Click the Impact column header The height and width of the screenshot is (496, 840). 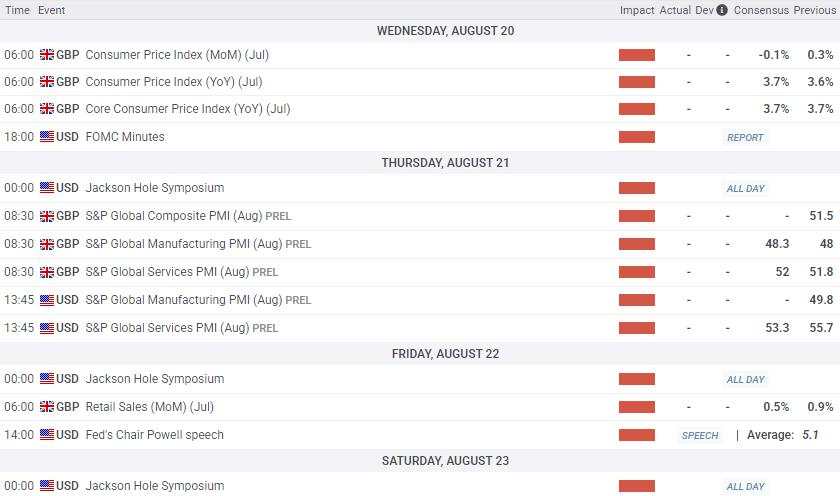tap(637, 10)
